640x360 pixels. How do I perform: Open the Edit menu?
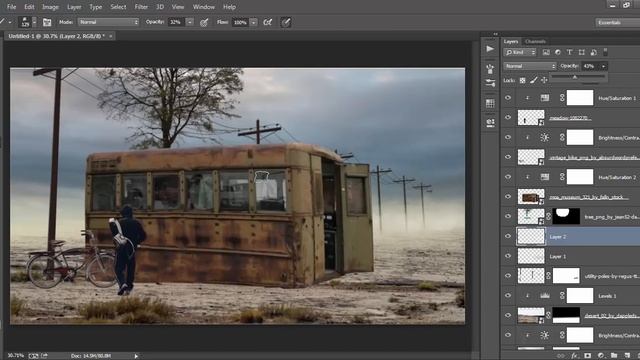point(29,7)
